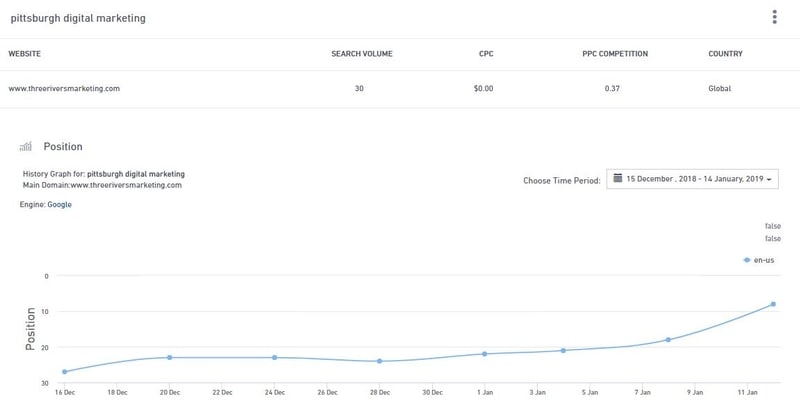800x412 pixels.
Task: Click the Google engine link
Action: (x=60, y=205)
